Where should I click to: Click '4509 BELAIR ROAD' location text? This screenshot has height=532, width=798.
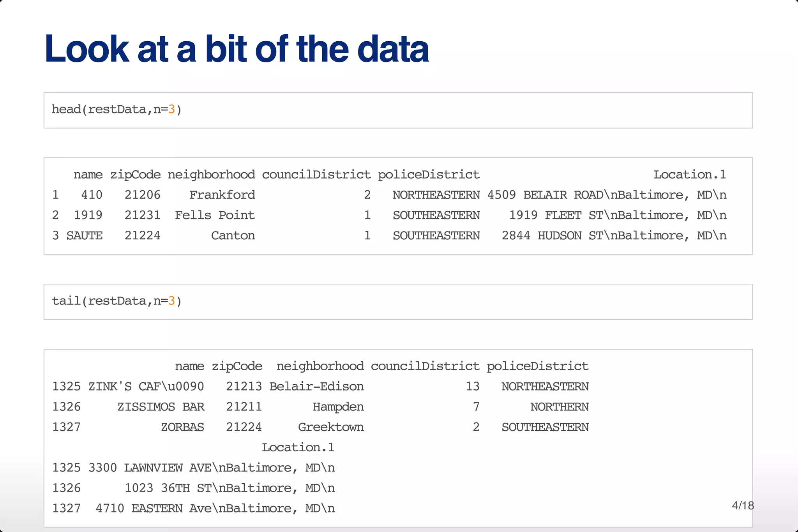click(545, 195)
